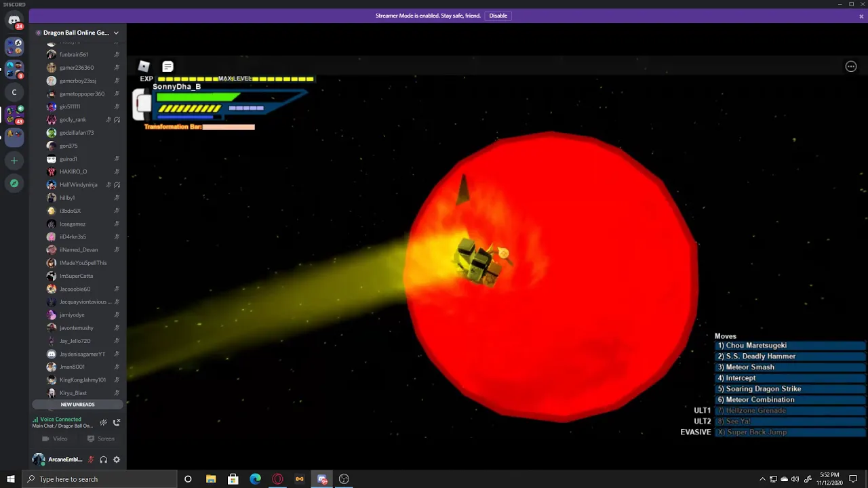Select move 3) Meteor Smash
This screenshot has width=868, height=488.
click(x=790, y=367)
